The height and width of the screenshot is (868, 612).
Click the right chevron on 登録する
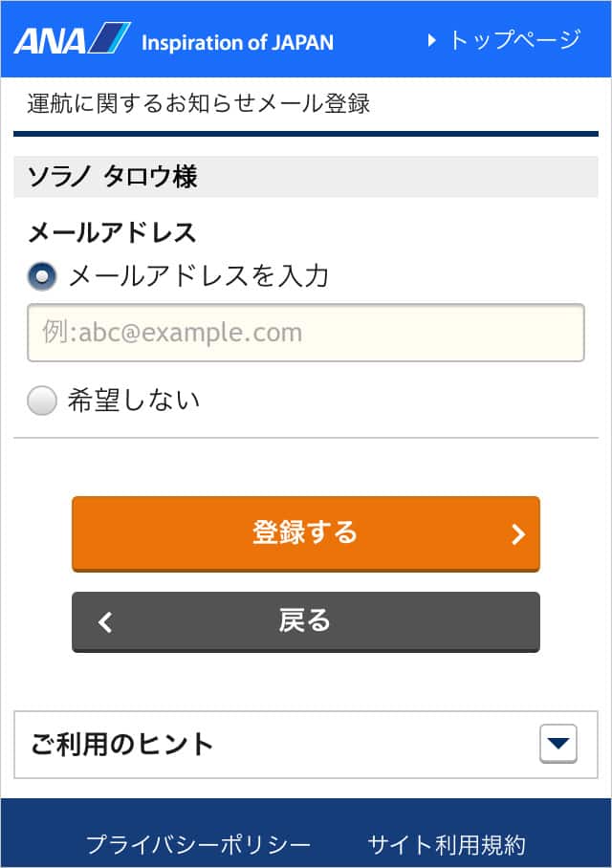coord(518,534)
